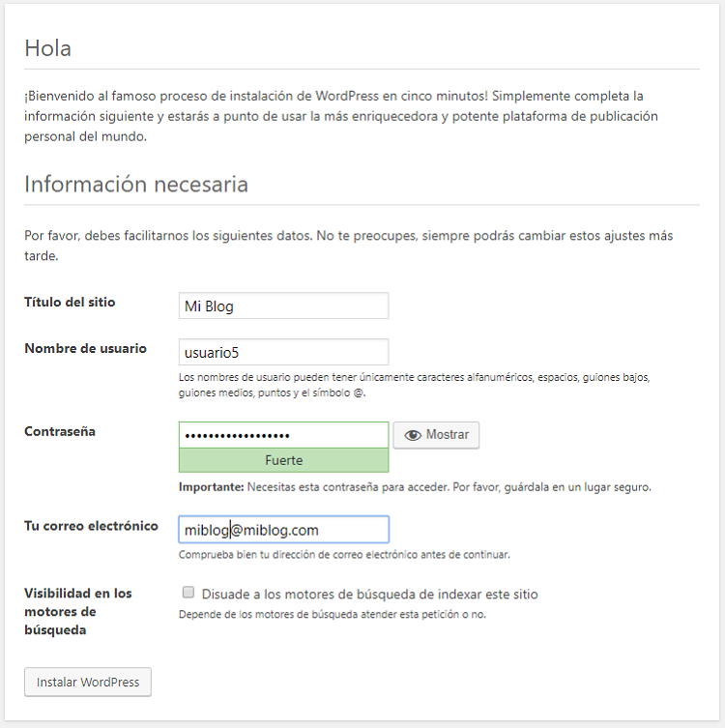Click the 'Hola' heading
This screenshot has height=728, width=725.
[47, 48]
